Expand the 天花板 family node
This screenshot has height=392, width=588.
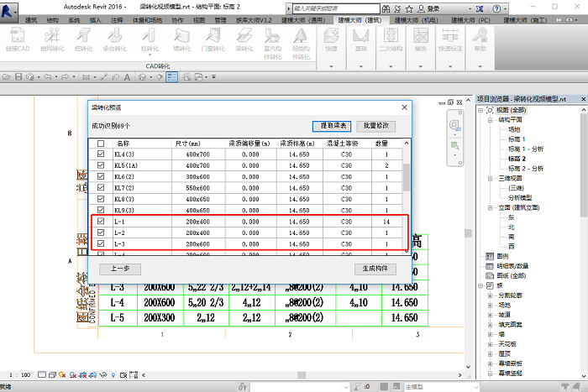(490, 344)
